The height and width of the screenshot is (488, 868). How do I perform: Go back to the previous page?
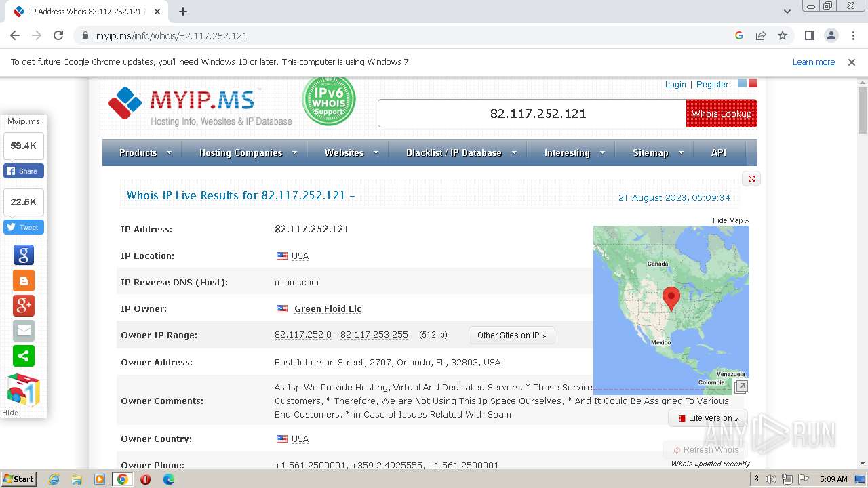(x=15, y=36)
